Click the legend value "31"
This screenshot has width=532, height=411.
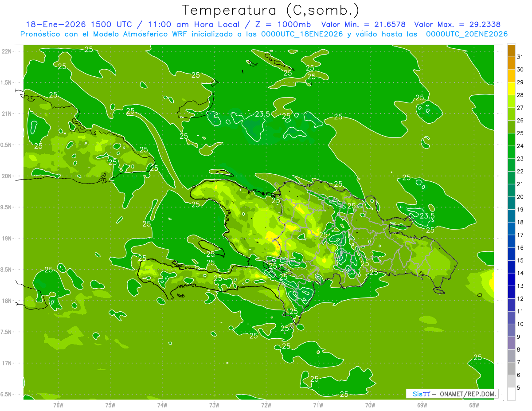coord(520,57)
